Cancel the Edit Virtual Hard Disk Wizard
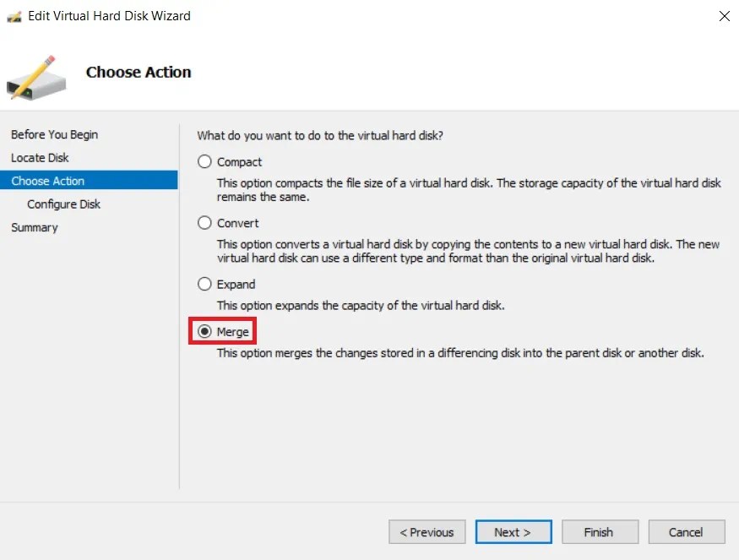 pyautogui.click(x=686, y=532)
